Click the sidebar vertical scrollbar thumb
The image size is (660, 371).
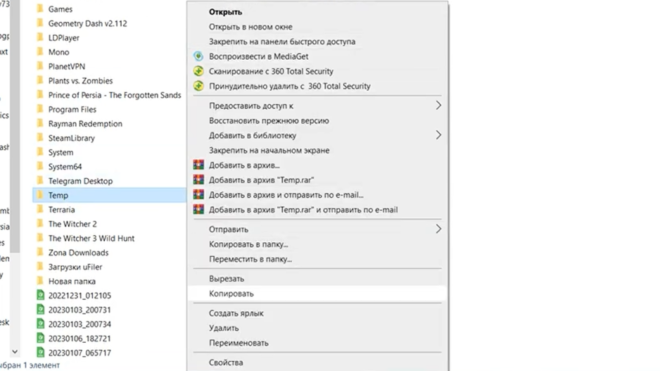[15, 126]
